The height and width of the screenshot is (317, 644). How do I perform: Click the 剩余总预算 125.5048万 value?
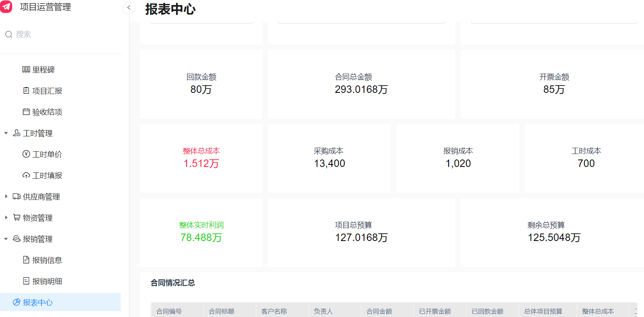click(554, 237)
